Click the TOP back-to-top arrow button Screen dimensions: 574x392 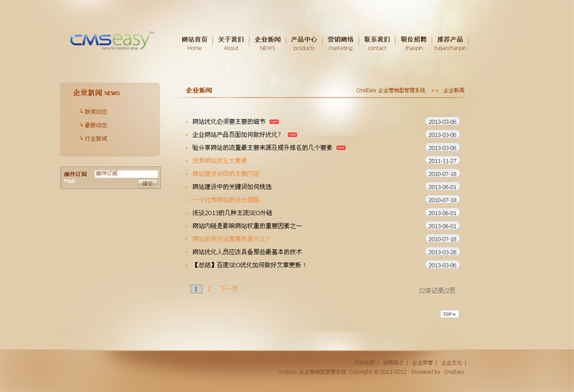click(449, 314)
